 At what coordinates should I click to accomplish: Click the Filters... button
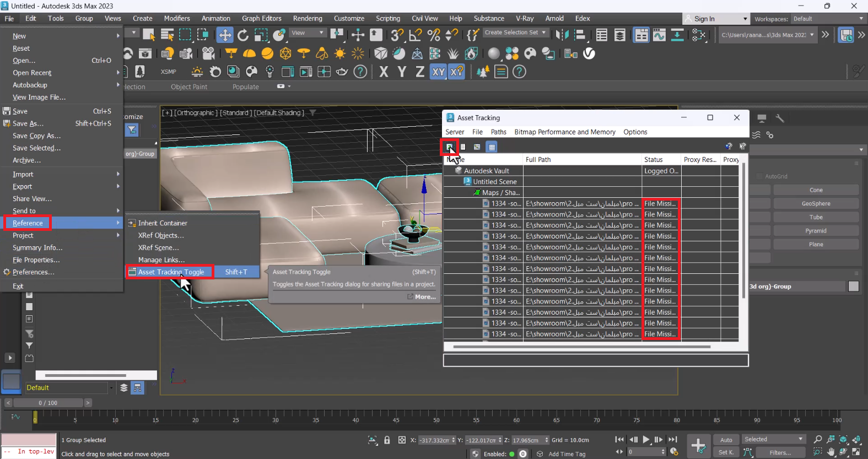(x=780, y=452)
